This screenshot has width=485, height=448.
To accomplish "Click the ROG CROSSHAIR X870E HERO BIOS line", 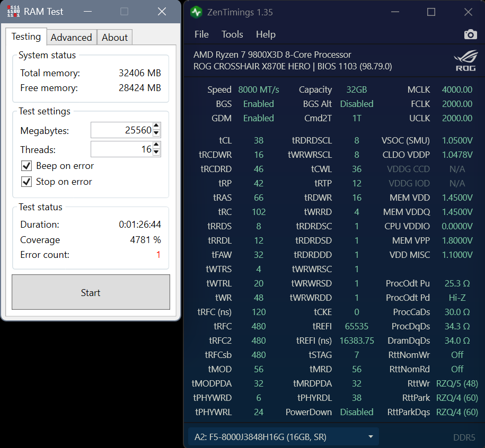I will 293,66.
